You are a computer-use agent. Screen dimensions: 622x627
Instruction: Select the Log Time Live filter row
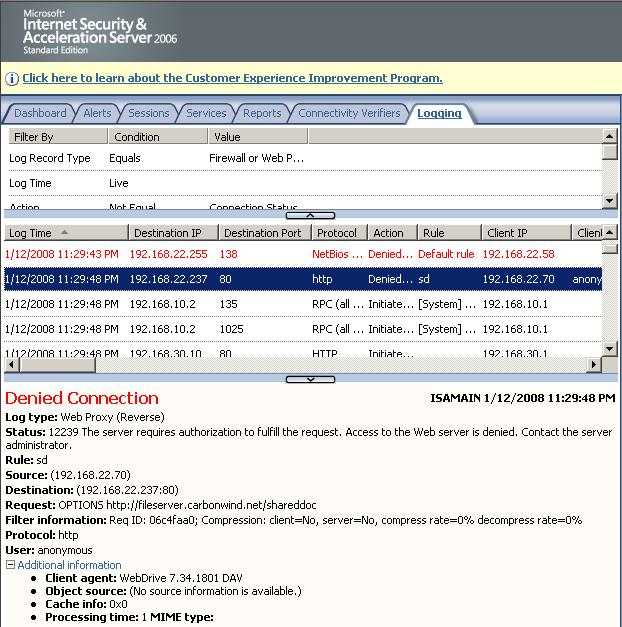pyautogui.click(x=305, y=183)
